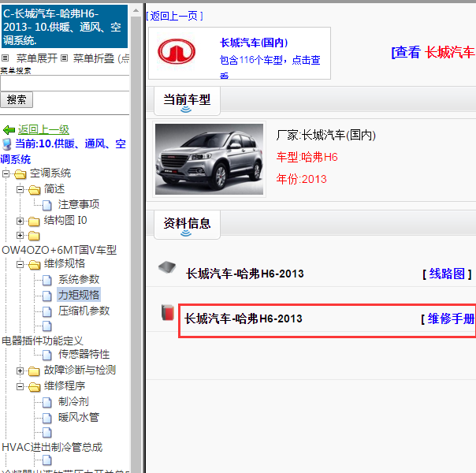Click the gray wiring diagram book icon
476x473 pixels.
(x=167, y=267)
